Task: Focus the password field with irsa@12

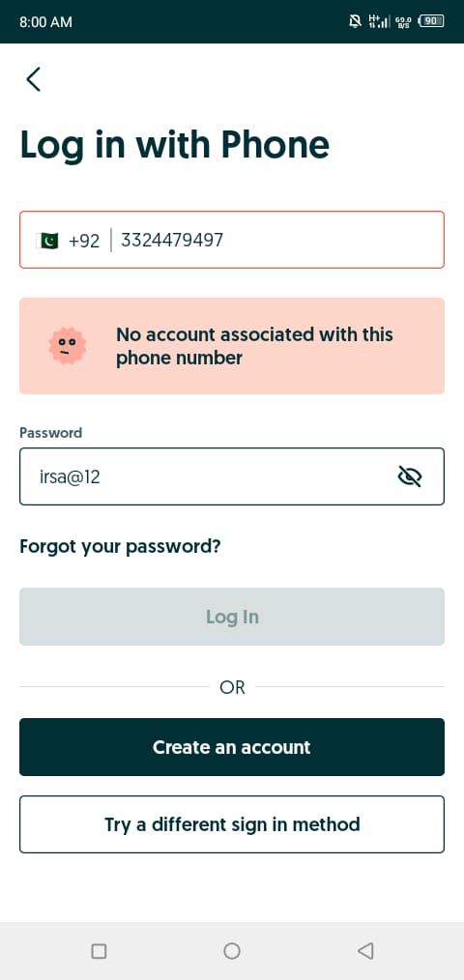Action: [232, 476]
